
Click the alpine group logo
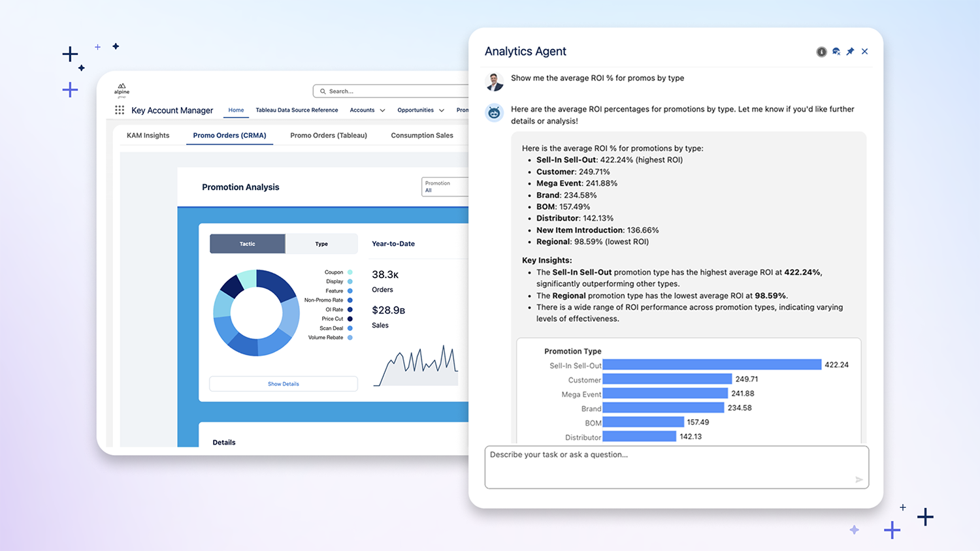(x=122, y=90)
